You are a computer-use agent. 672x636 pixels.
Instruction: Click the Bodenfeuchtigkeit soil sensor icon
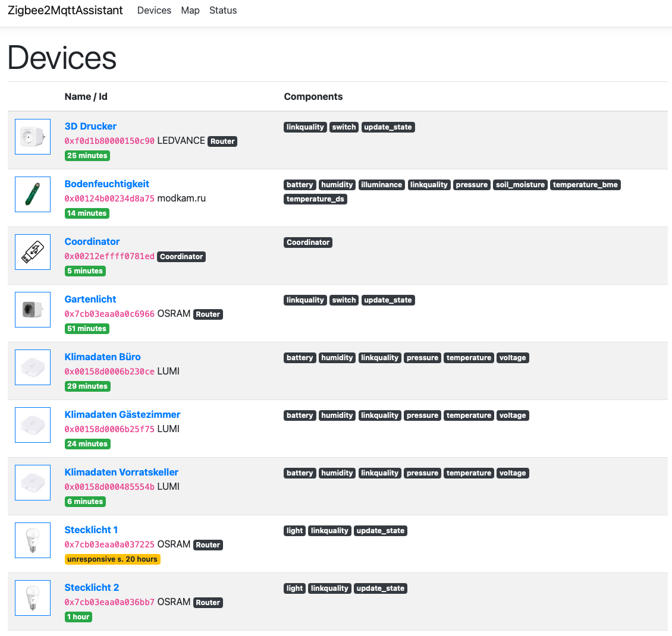tap(32, 194)
